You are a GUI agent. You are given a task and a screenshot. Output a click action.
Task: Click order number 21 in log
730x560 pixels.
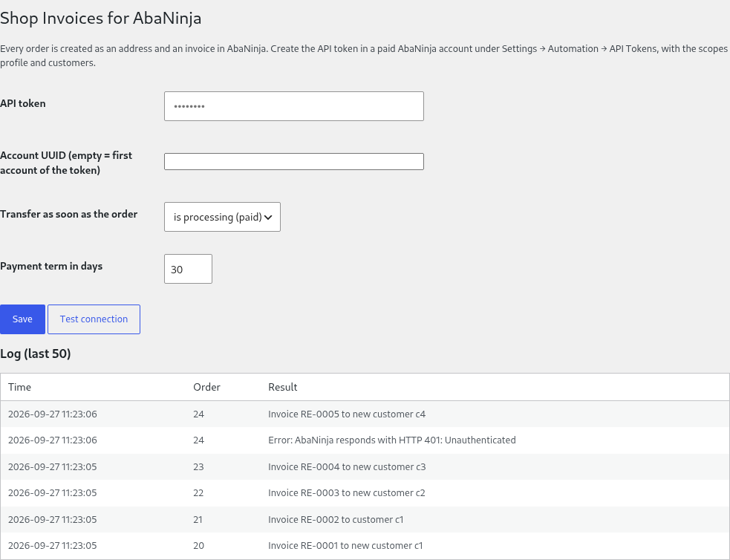point(198,519)
